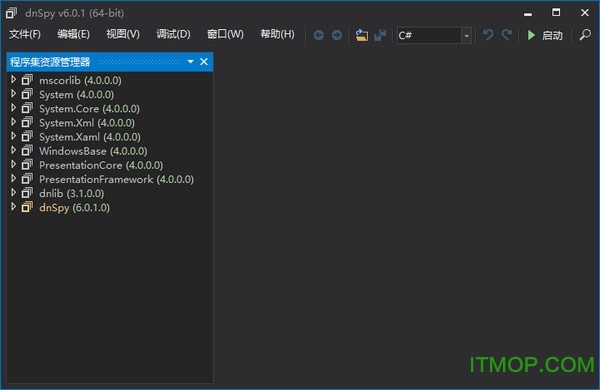This screenshot has width=600, height=390.
Task: Close the 程序集资源管理器 panel
Action: pos(204,62)
